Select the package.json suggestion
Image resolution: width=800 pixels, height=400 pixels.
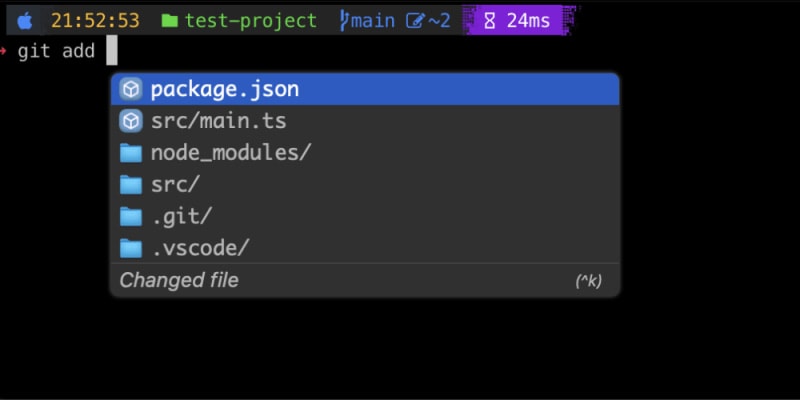[225, 90]
